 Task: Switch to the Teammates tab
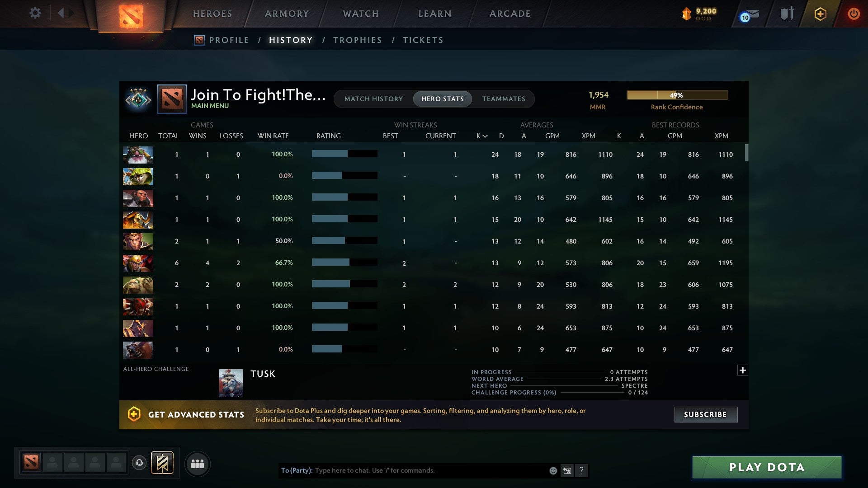tap(504, 99)
